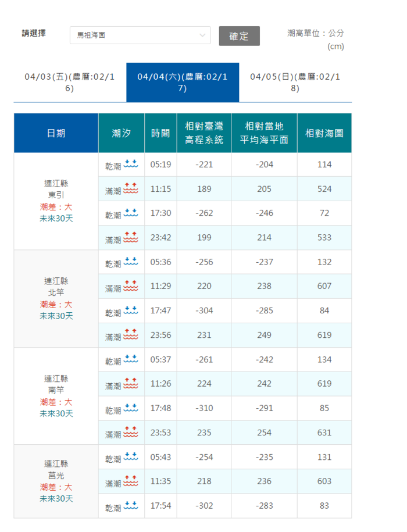Click the high tide icon at 23:53
This screenshot has width=407, height=532.
click(x=131, y=433)
